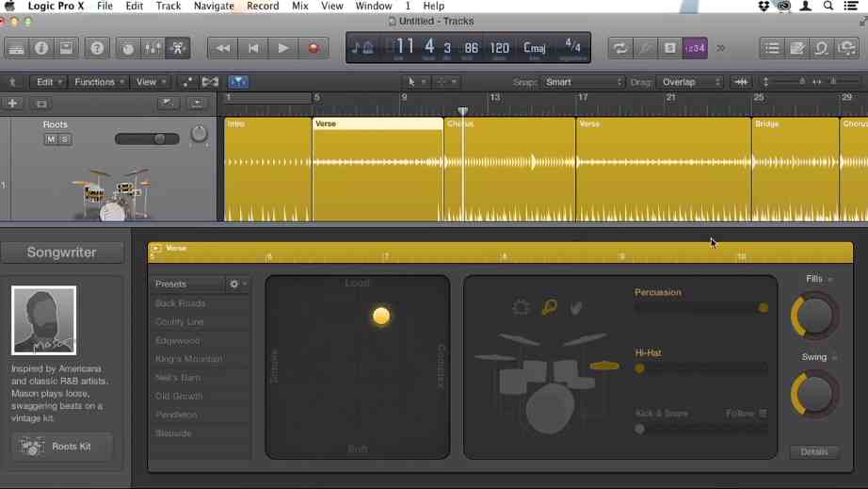Start playback with Play button
This screenshot has width=868, height=489.
[283, 48]
